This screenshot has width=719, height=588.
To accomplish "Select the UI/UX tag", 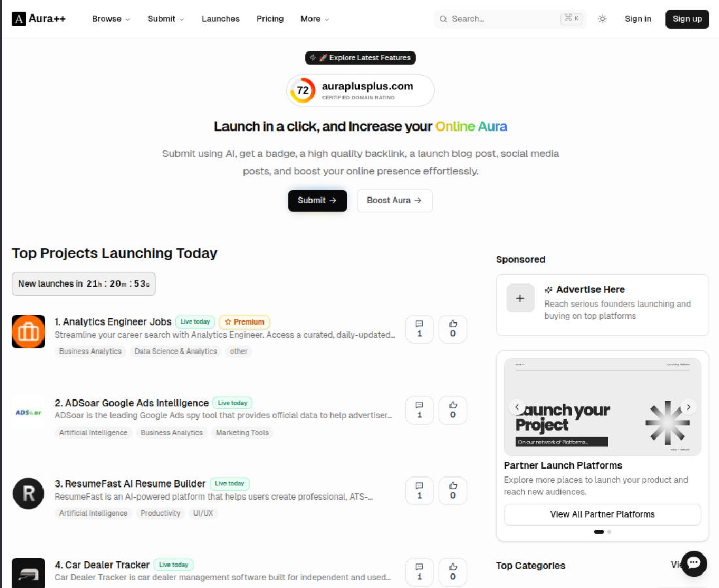I will (x=203, y=514).
